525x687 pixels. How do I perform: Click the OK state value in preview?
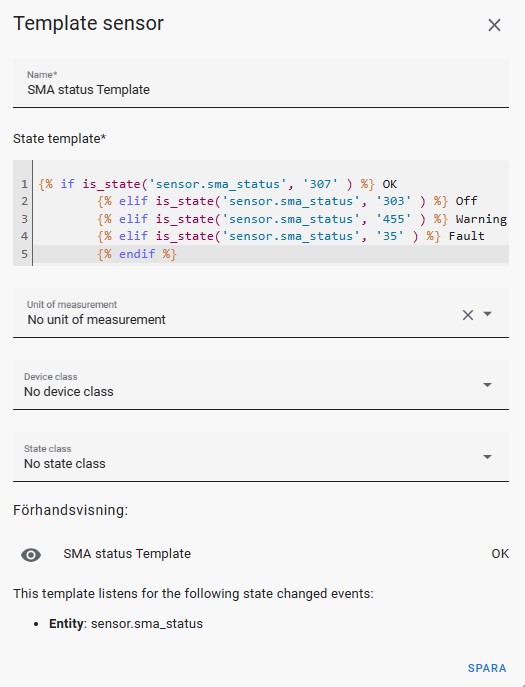[x=500, y=554]
